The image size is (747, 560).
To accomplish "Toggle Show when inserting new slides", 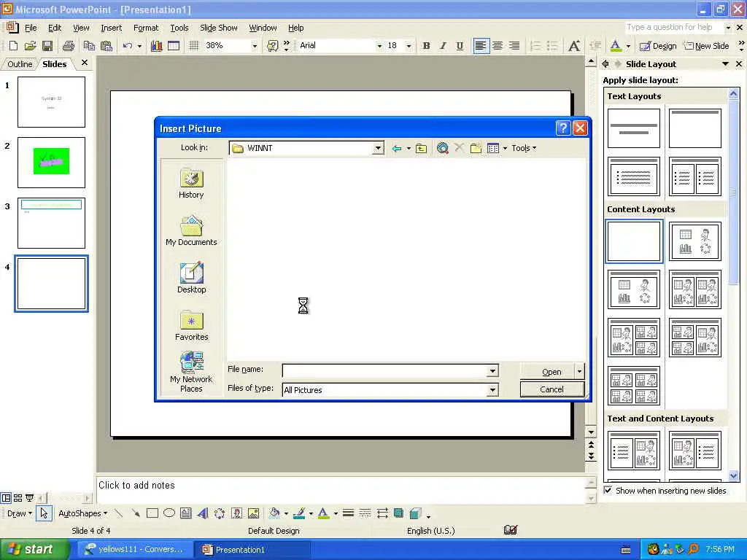I will pyautogui.click(x=608, y=490).
